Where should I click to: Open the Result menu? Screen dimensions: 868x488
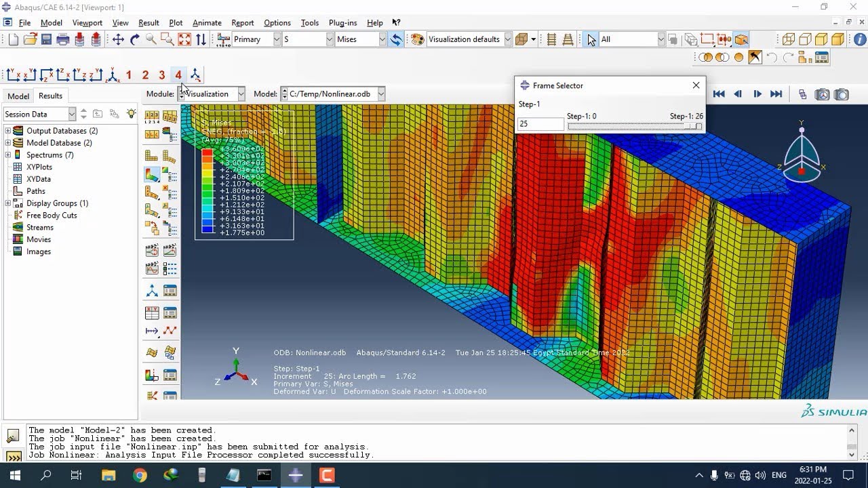pos(149,22)
